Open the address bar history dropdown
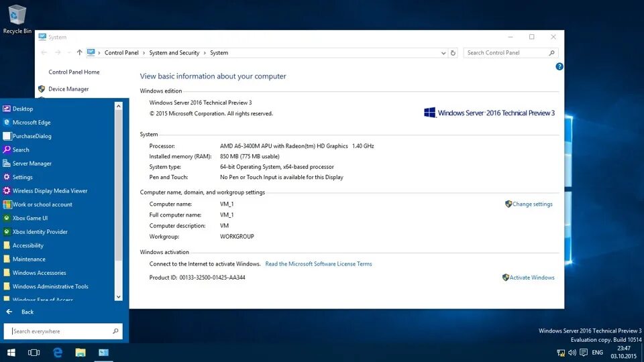The width and height of the screenshot is (644, 362). [x=443, y=53]
